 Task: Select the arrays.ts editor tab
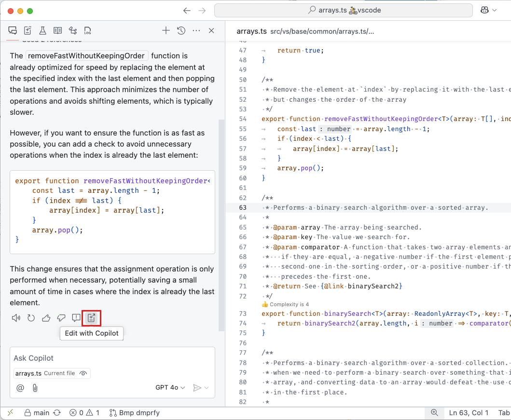(251, 31)
